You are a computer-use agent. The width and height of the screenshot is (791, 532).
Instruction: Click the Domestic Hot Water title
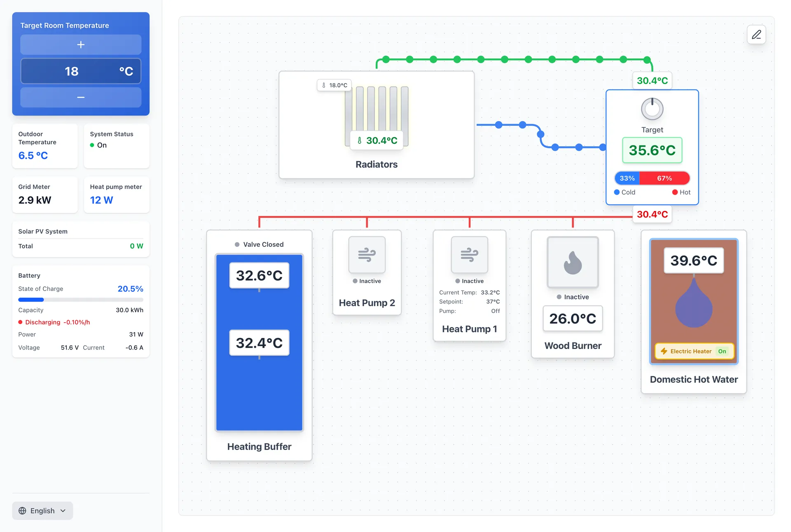point(694,380)
